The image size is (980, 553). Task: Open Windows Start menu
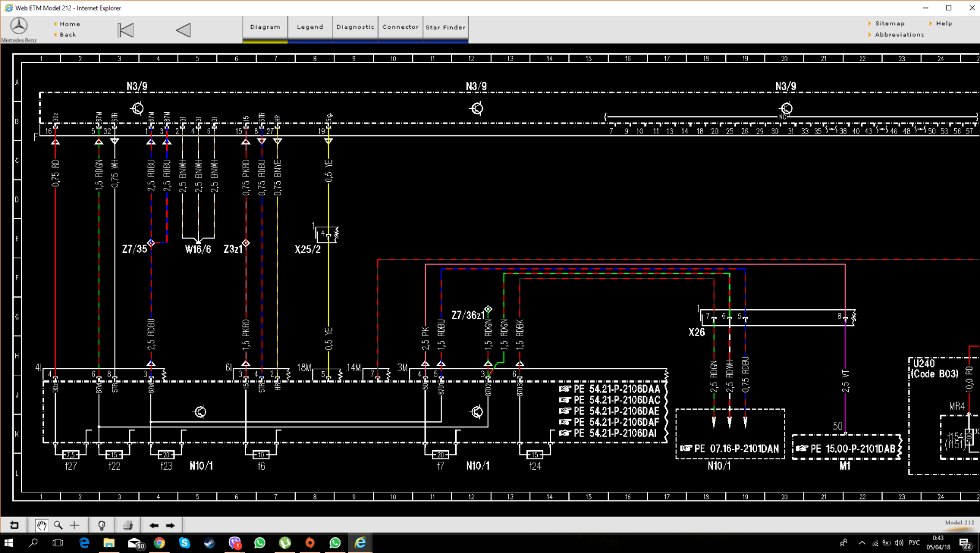(9, 543)
